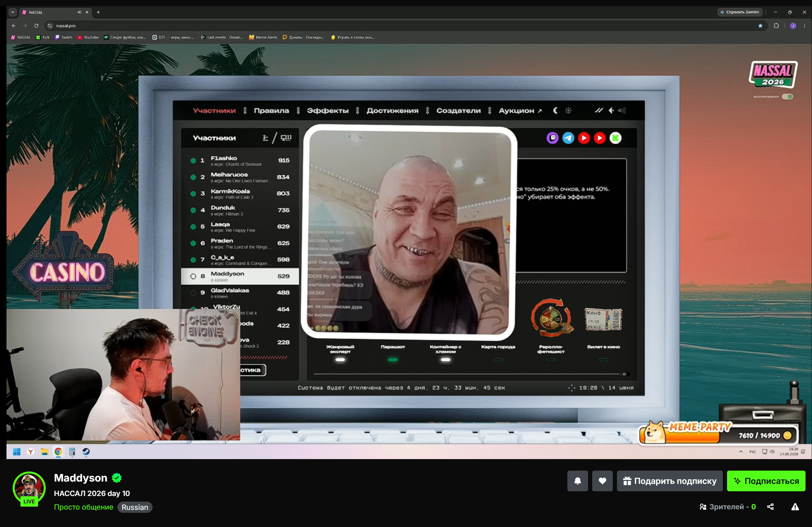The height and width of the screenshot is (527, 812).
Task: Select radio circle beside GladValakas row
Action: (x=193, y=293)
